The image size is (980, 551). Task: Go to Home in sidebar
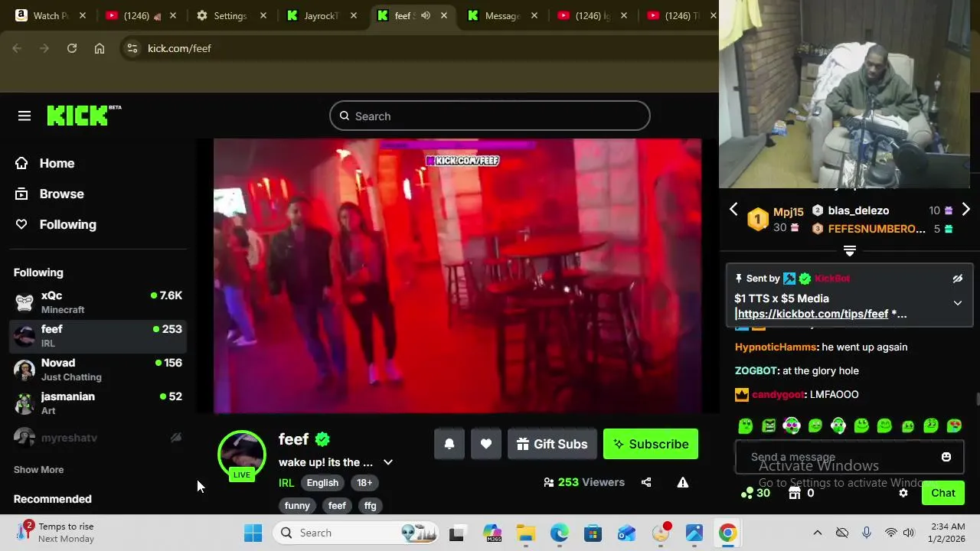(45, 163)
